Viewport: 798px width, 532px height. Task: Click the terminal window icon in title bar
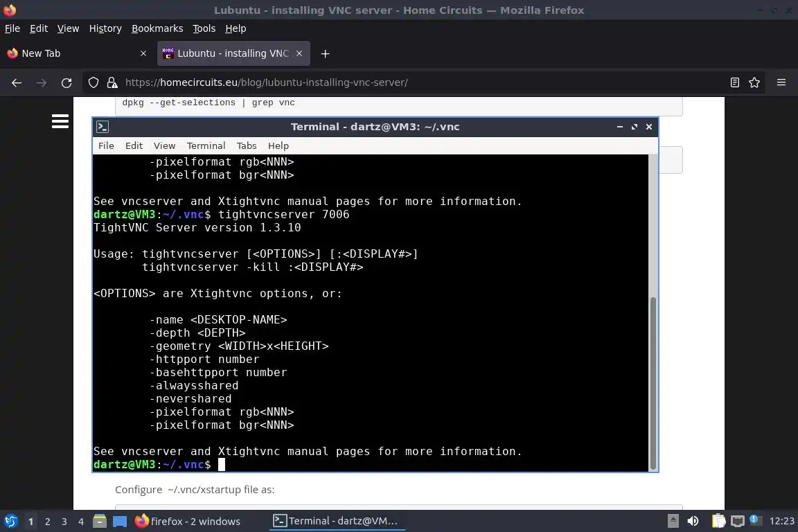(103, 127)
